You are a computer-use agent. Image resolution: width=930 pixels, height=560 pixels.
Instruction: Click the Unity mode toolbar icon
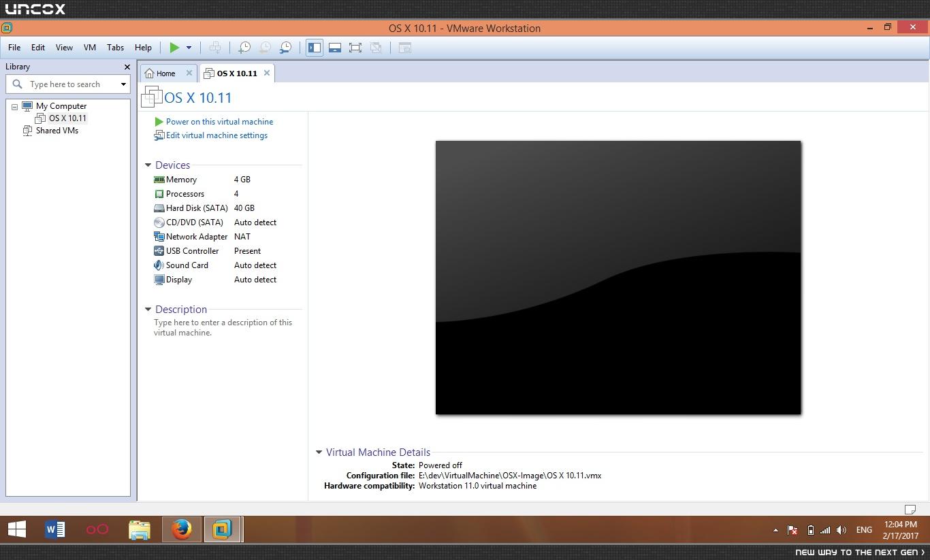376,48
